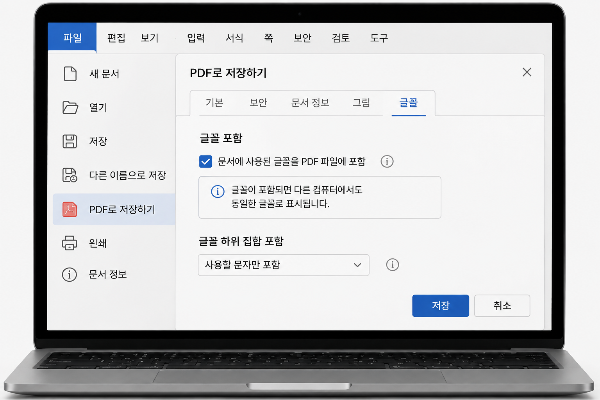Click the blue 저장 button

pyautogui.click(x=440, y=305)
